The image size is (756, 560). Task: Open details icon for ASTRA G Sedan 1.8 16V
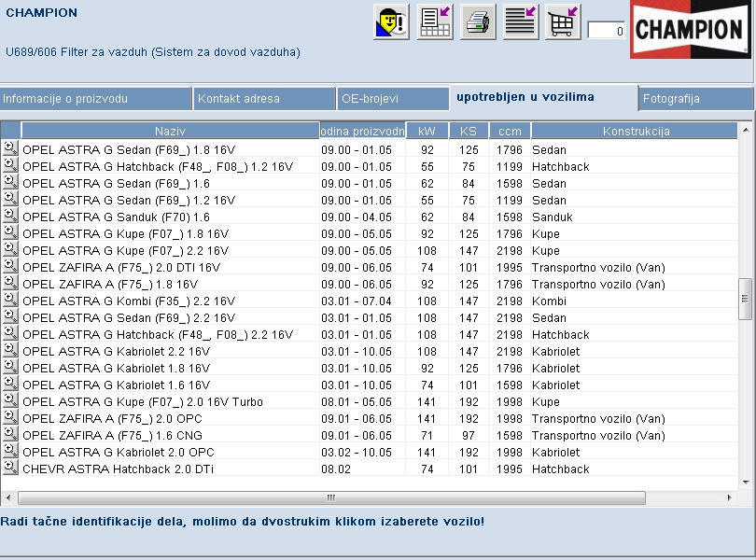10,148
